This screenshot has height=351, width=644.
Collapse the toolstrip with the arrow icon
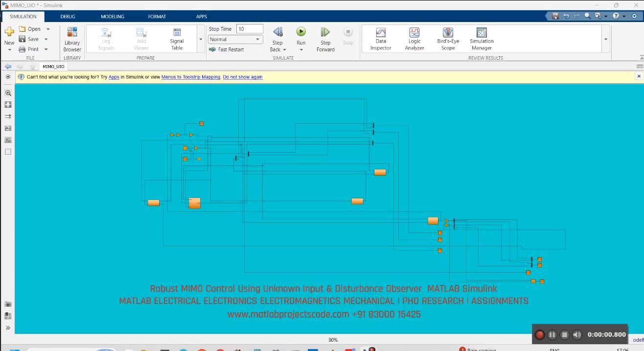point(642,57)
